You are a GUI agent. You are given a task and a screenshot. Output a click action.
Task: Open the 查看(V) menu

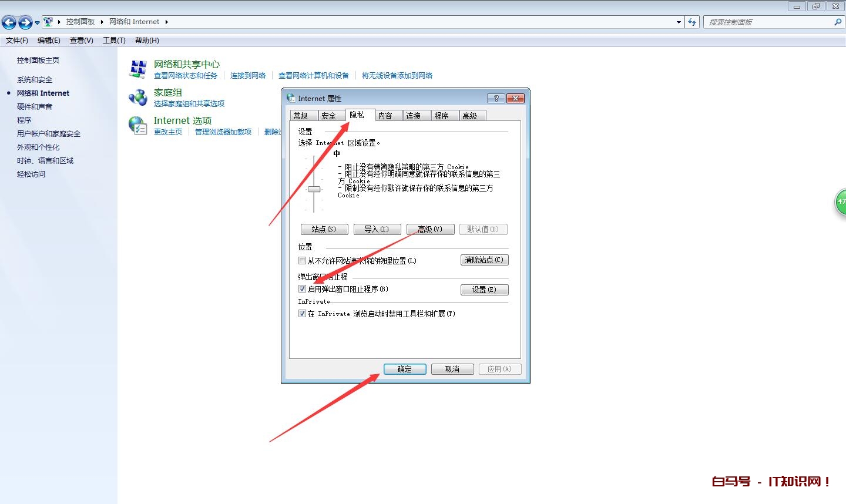pos(82,41)
